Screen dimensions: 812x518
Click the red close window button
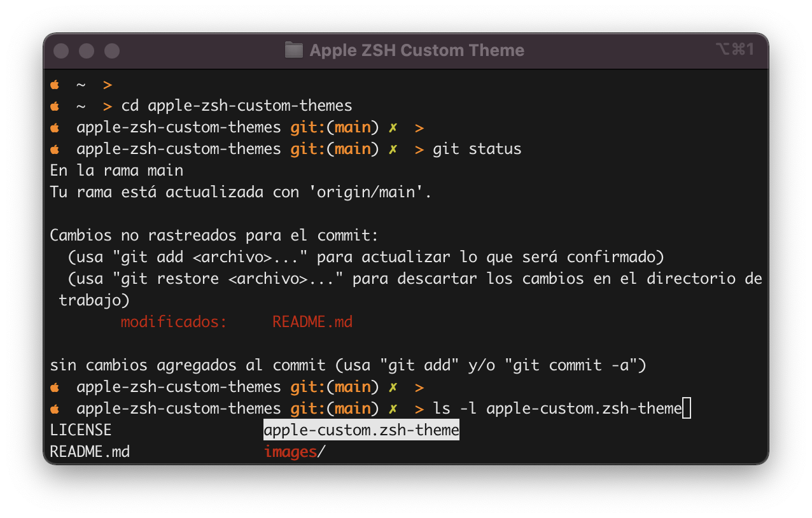61,51
